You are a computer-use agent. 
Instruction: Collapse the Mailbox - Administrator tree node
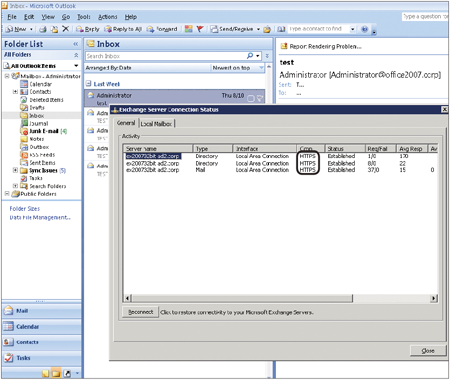click(x=7, y=76)
